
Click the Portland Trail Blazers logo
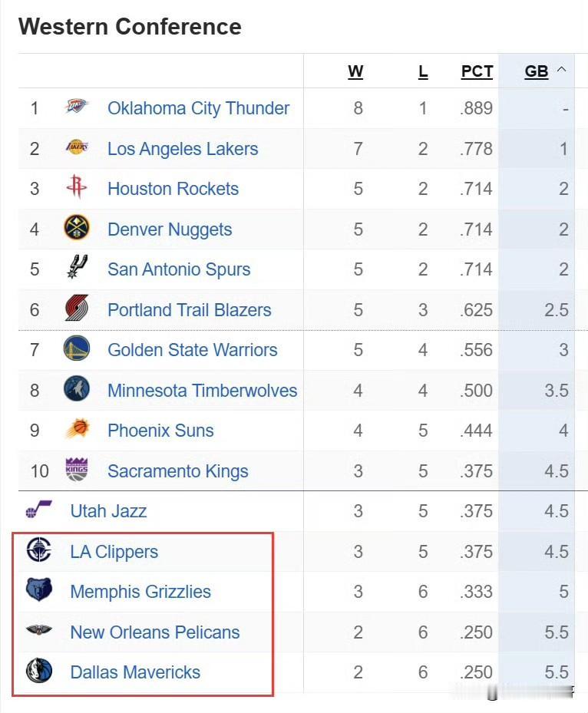77,308
